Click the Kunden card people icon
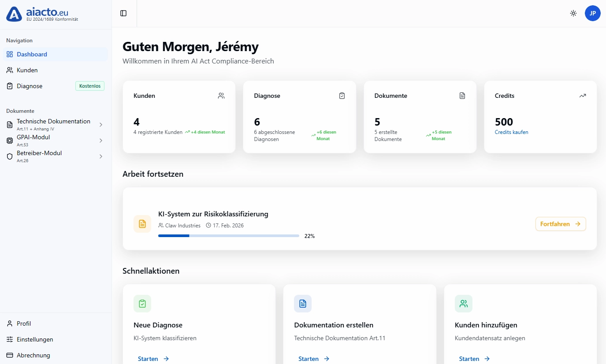This screenshot has width=606, height=364. click(221, 96)
